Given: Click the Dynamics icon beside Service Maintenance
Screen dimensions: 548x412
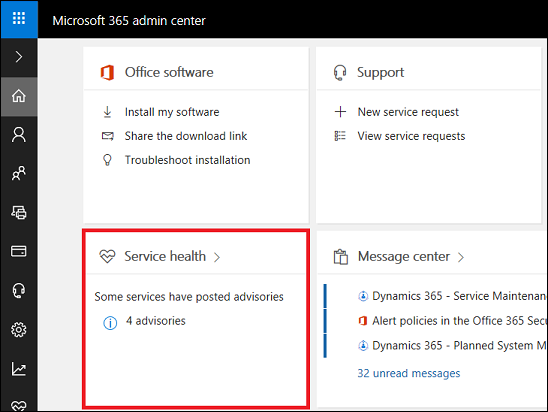Looking at the screenshot, I should [x=363, y=296].
